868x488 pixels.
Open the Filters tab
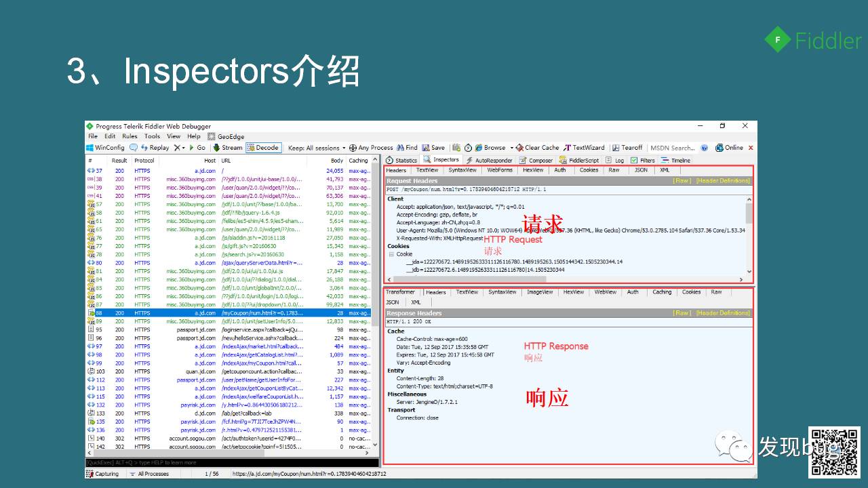(x=643, y=161)
